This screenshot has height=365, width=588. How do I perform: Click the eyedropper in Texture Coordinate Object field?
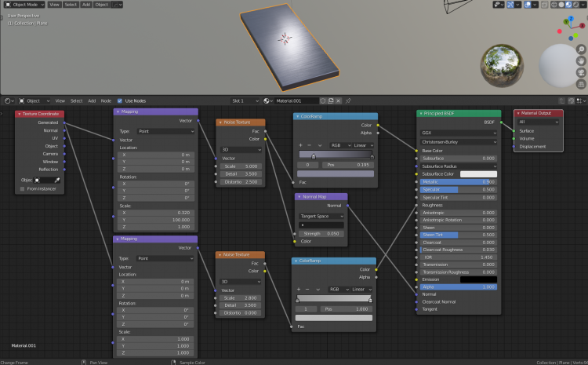pyautogui.click(x=57, y=180)
